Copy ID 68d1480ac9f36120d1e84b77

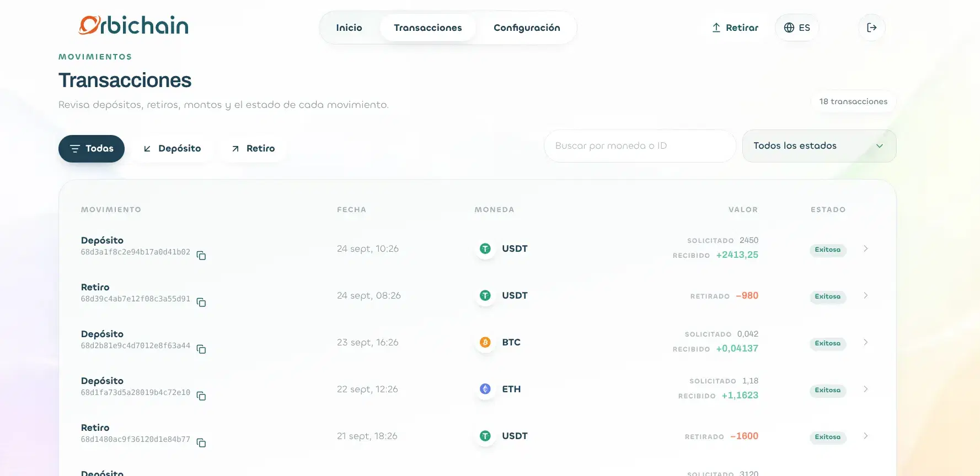(201, 443)
